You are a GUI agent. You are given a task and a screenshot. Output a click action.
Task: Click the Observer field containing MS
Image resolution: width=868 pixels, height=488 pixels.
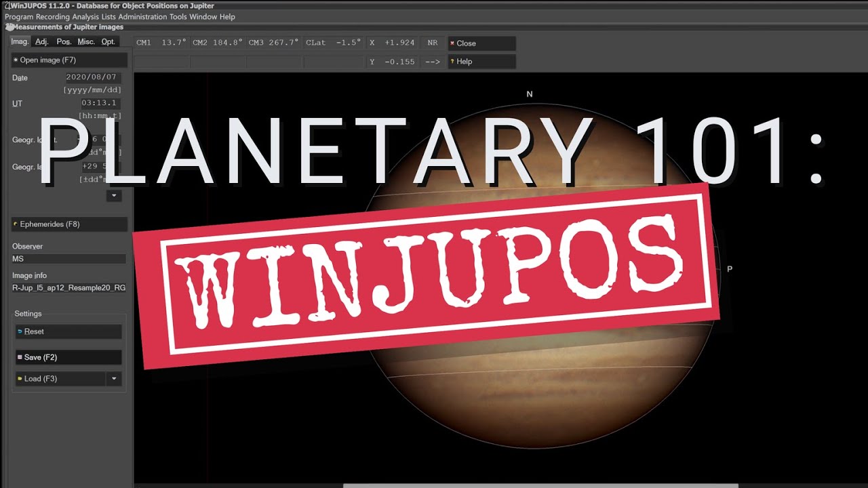coord(68,259)
